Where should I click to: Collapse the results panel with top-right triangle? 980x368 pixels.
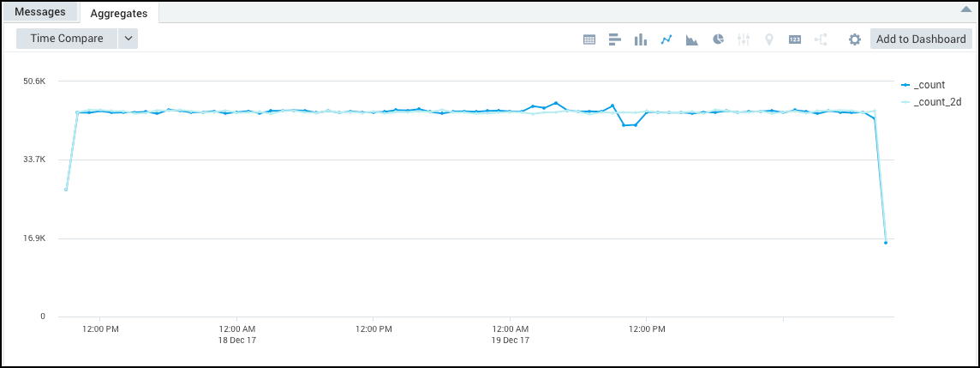[966, 9]
